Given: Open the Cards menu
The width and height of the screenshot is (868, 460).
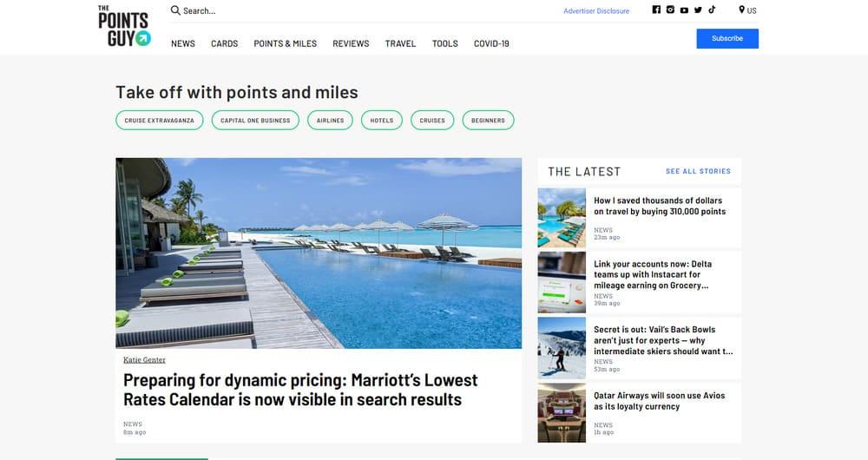Looking at the screenshot, I should click(224, 43).
